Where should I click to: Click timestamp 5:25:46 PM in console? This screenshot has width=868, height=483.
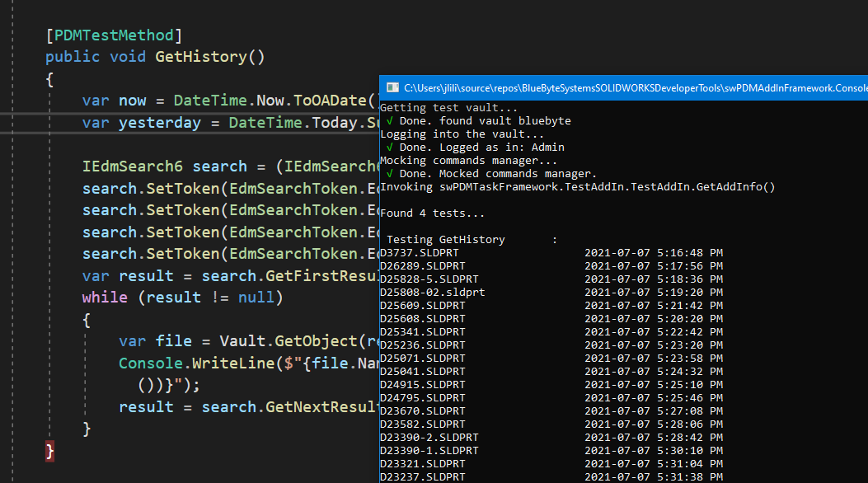click(x=690, y=398)
